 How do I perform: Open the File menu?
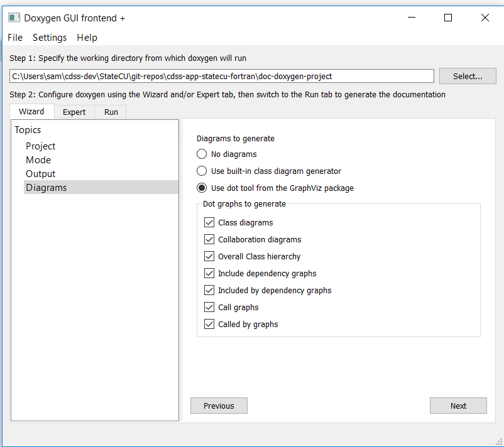(x=15, y=38)
